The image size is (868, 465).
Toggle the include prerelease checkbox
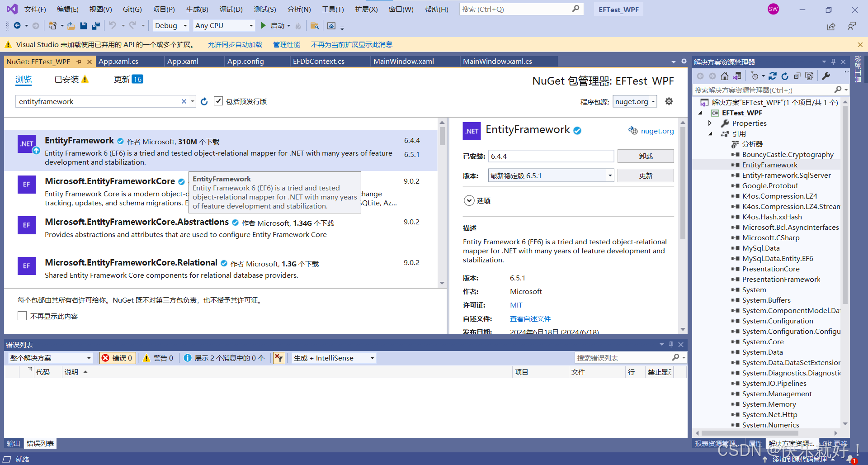[x=218, y=101]
